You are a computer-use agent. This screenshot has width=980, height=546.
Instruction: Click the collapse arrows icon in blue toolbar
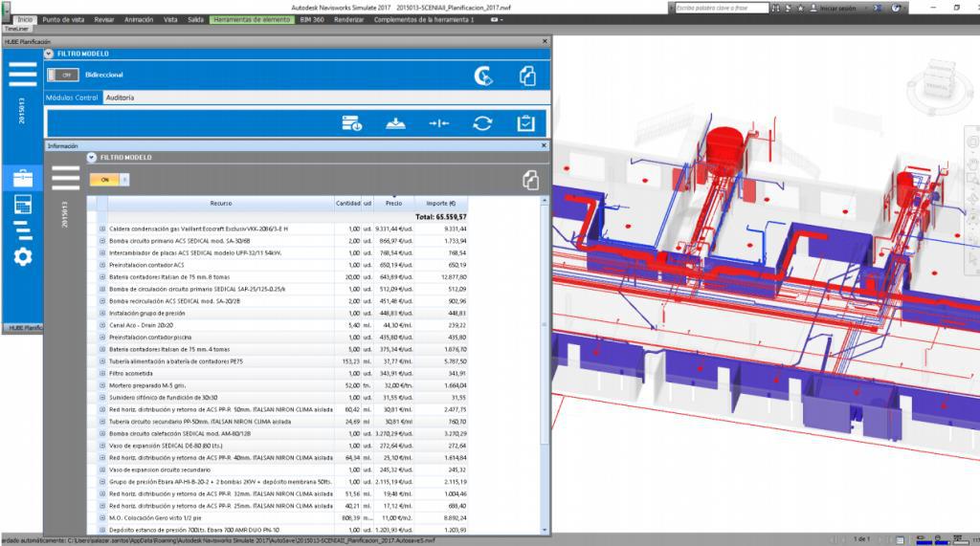click(x=439, y=123)
